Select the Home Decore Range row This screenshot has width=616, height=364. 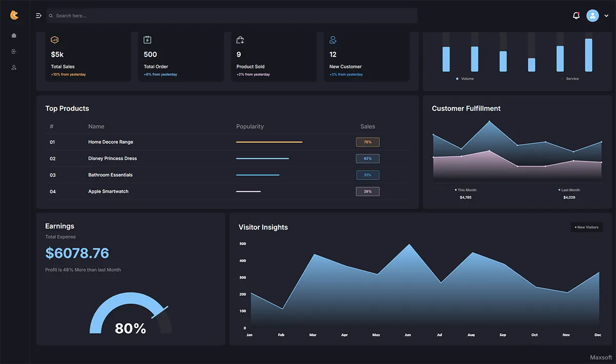227,142
